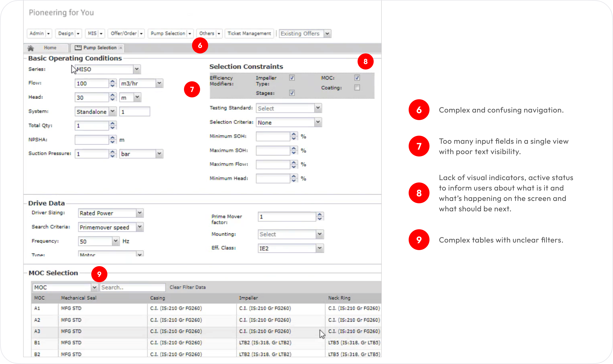Screen dimensions: 613x364
Task: Click Clear Filter Data link
Action: click(x=188, y=287)
